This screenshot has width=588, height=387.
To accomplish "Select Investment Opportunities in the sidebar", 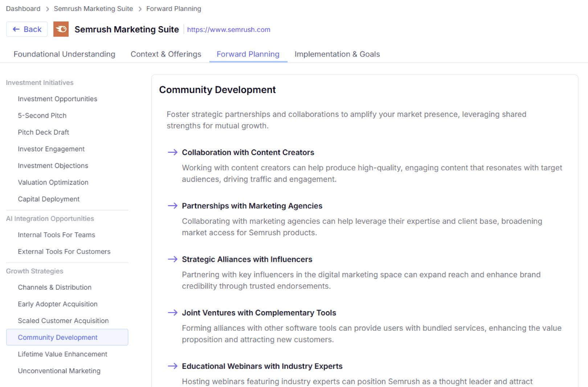I will click(57, 99).
